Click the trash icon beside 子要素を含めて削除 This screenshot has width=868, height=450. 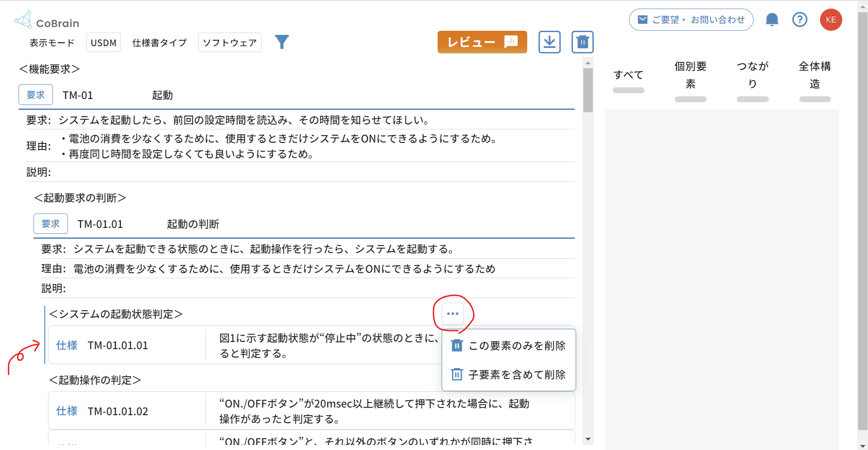click(457, 374)
